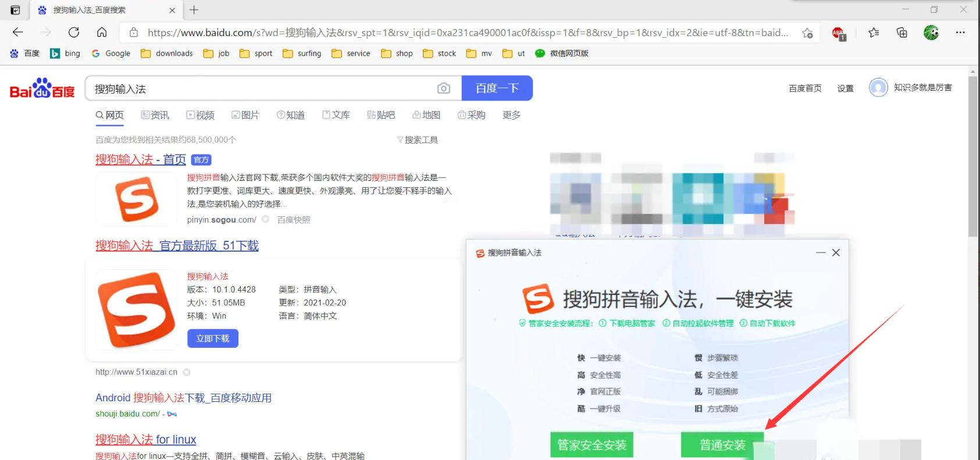Viewport: 980px width, 460px height.
Task: Open the 百度 bookmark
Action: [x=25, y=54]
